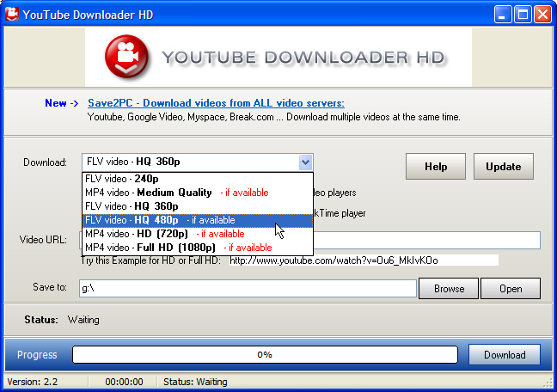Click the 'Youtube, Google Video, Myspace' description text
The width and height of the screenshot is (557, 392).
tap(273, 117)
